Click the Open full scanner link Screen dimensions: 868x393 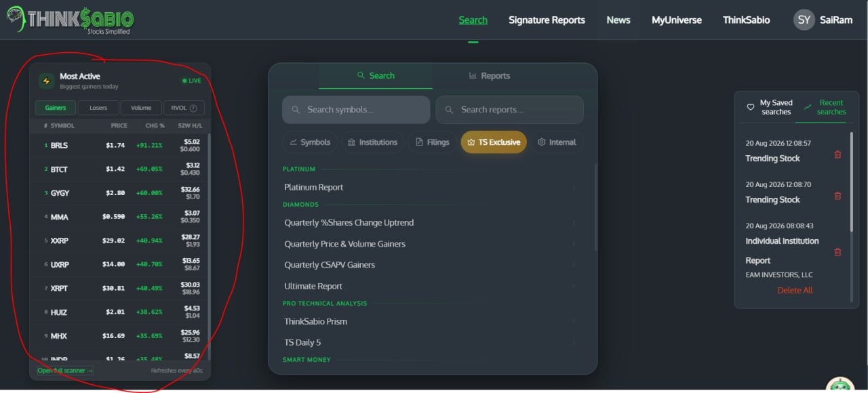(66, 371)
